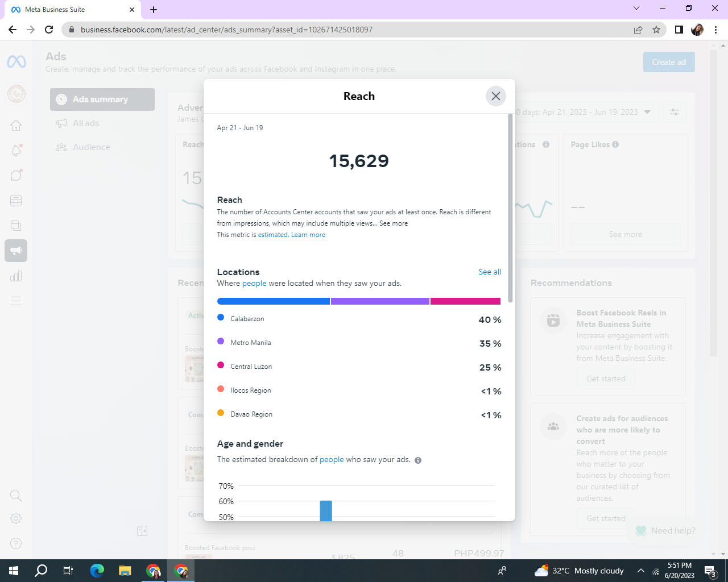Click the 15,629 reach total
The height and width of the screenshot is (582, 728).
pos(359,161)
